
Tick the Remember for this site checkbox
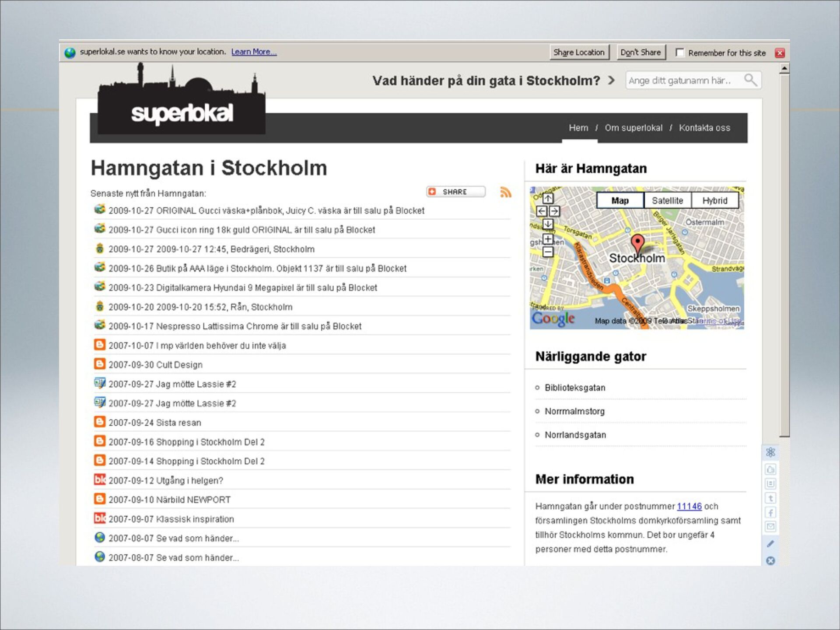pos(679,52)
